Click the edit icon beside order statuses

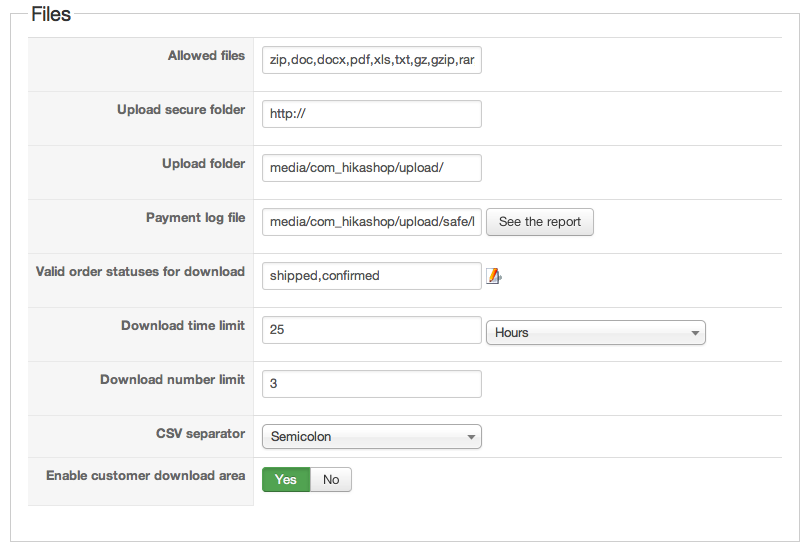(x=493, y=276)
